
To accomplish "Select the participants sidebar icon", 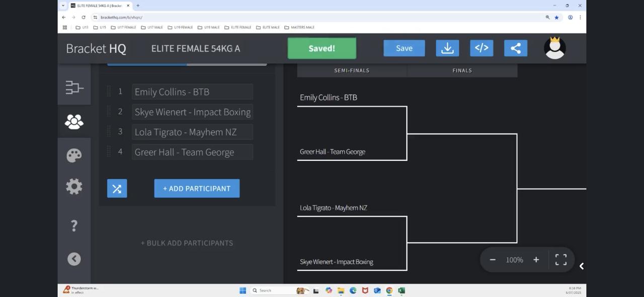I will point(74,122).
